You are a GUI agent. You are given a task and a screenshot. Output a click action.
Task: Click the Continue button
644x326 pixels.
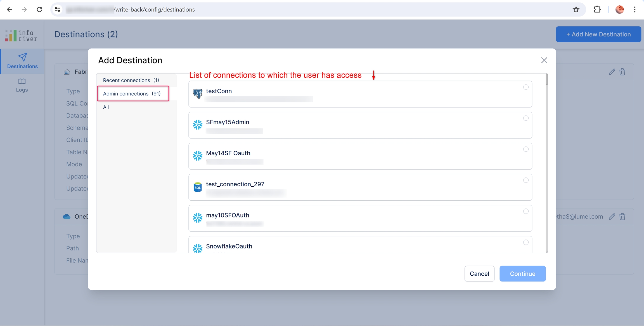[522, 274]
